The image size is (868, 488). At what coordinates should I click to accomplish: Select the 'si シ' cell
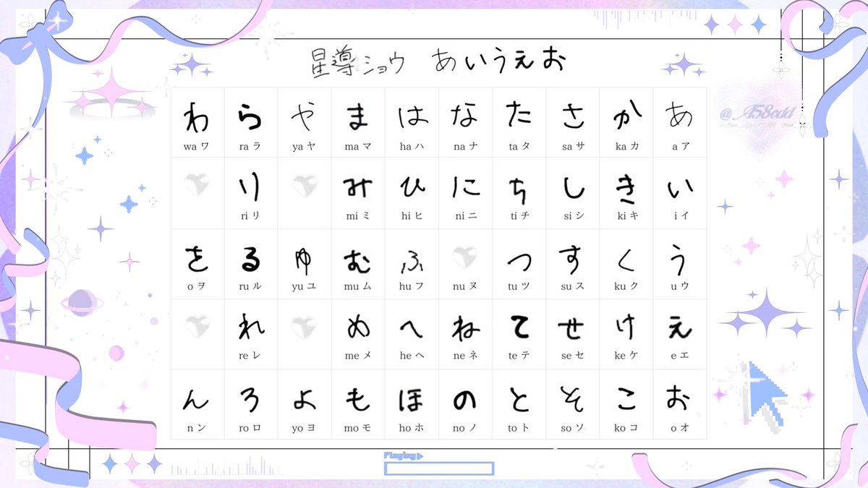point(573,193)
